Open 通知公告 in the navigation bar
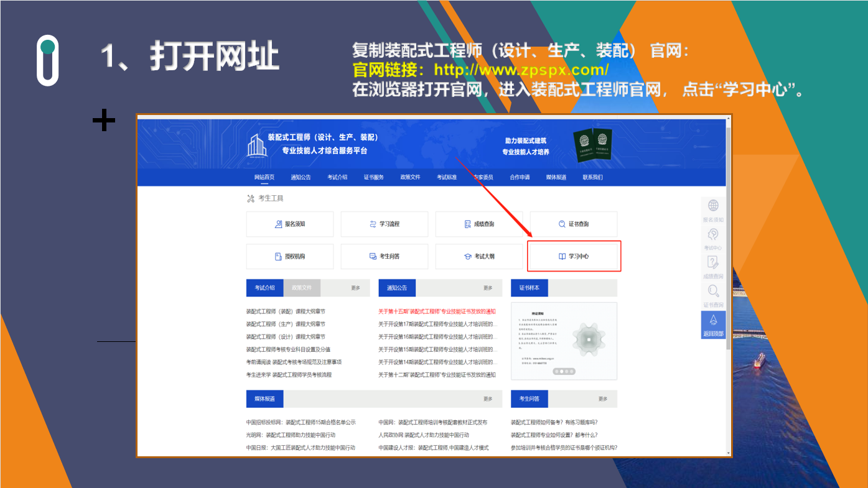The width and height of the screenshot is (868, 488). click(301, 177)
